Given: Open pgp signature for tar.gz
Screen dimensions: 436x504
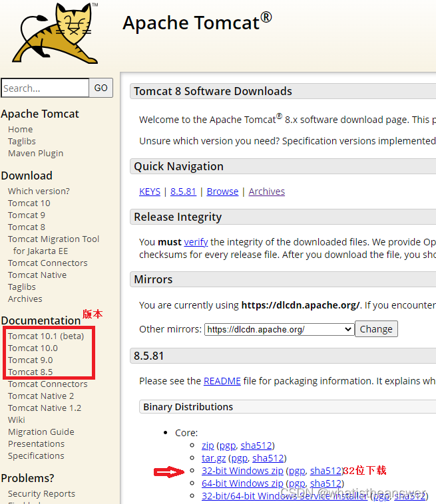Looking at the screenshot, I should (239, 458).
